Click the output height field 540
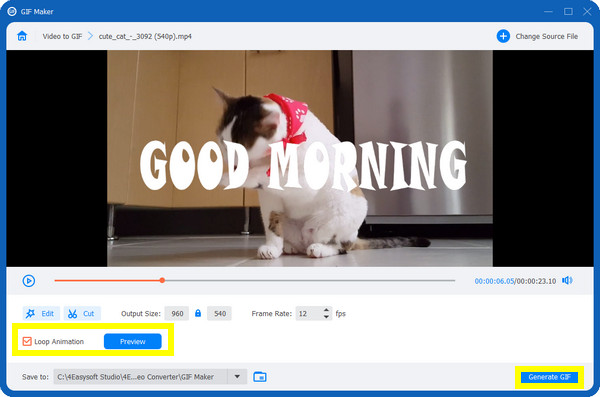The width and height of the screenshot is (600, 397). (x=219, y=314)
